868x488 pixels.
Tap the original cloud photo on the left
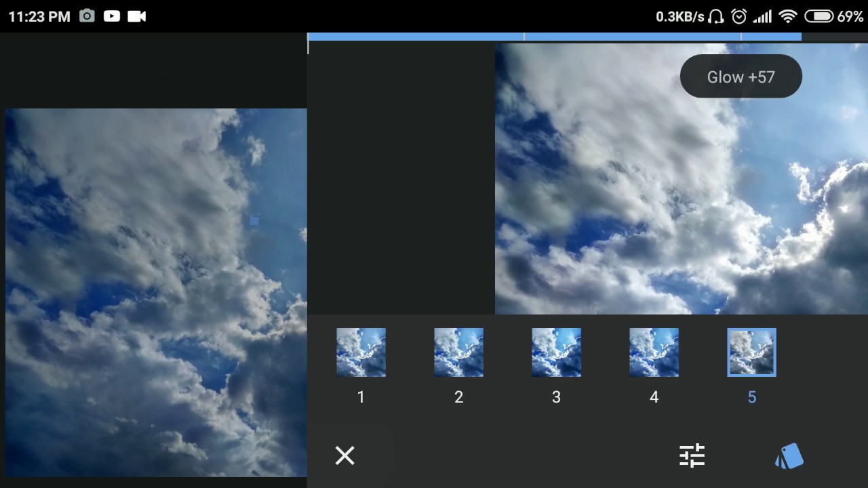point(156,293)
